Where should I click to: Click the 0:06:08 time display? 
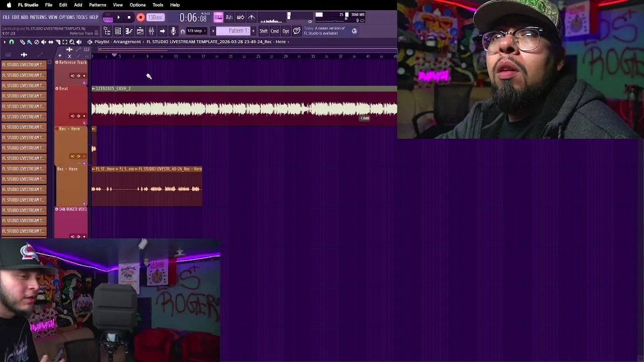coord(193,18)
